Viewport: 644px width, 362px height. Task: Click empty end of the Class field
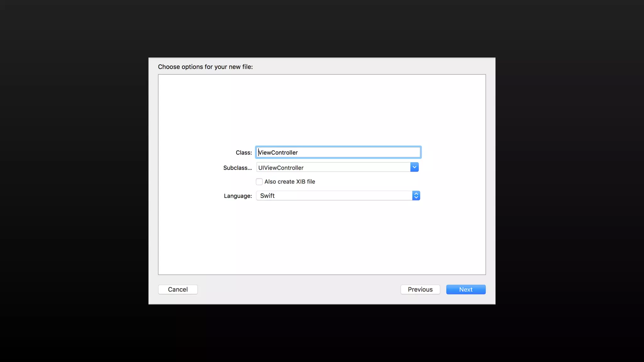[x=377, y=152]
